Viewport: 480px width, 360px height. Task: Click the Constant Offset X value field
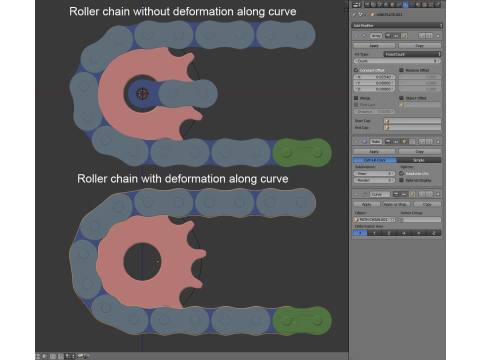[374, 77]
